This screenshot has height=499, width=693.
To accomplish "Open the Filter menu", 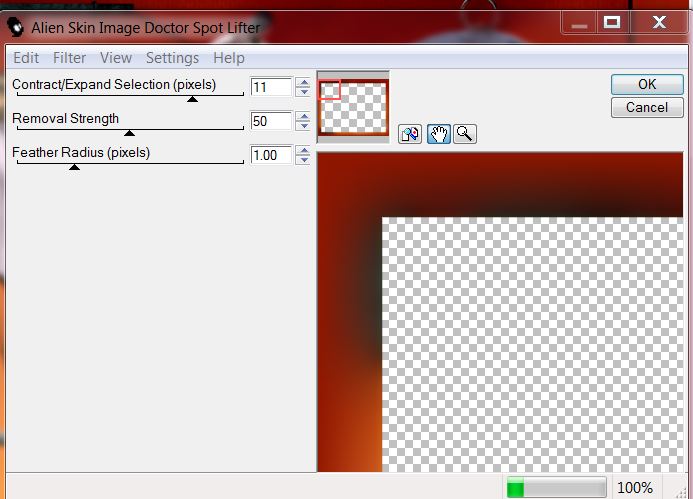I will tap(69, 58).
